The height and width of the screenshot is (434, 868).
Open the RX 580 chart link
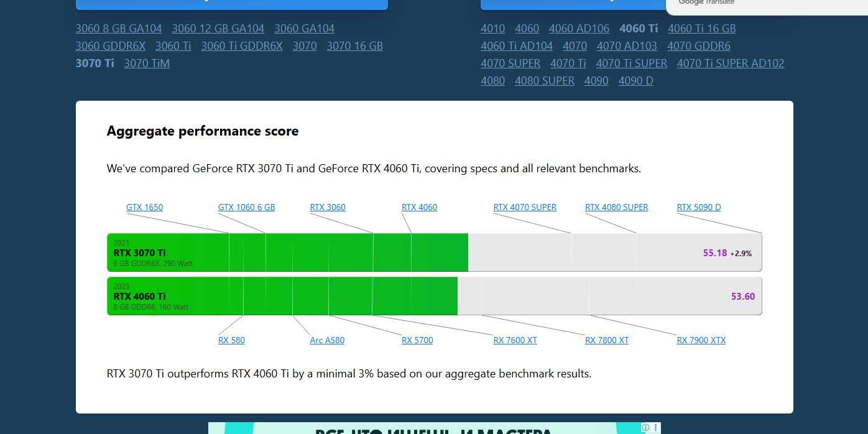[x=232, y=340]
